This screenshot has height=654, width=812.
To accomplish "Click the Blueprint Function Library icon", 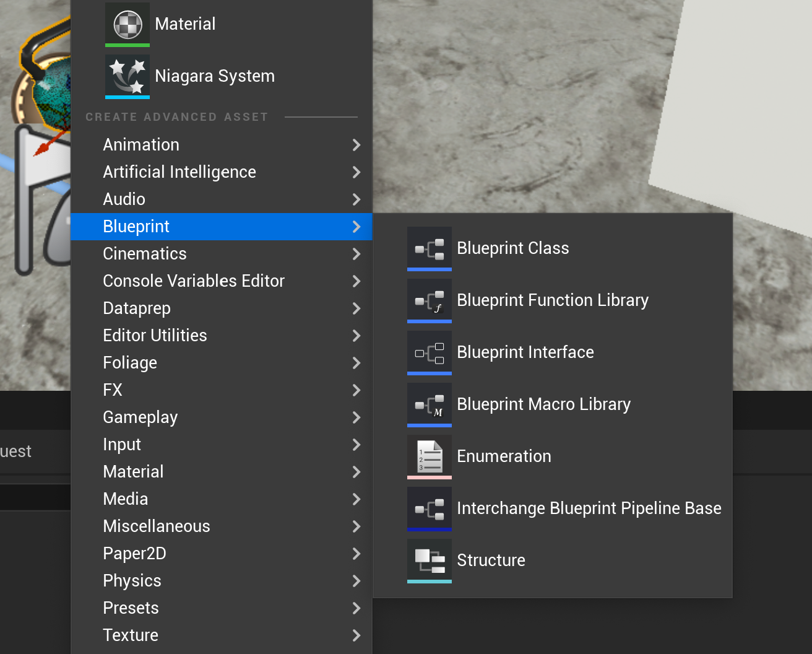I will 430,300.
